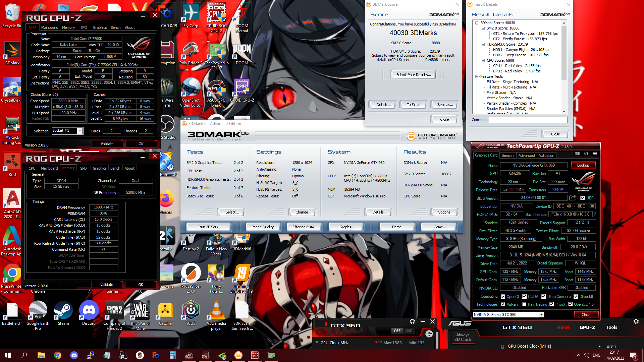Open OpenShot Video Editor desktop icon
Viewport: 644px width, 362px height.
[191, 93]
